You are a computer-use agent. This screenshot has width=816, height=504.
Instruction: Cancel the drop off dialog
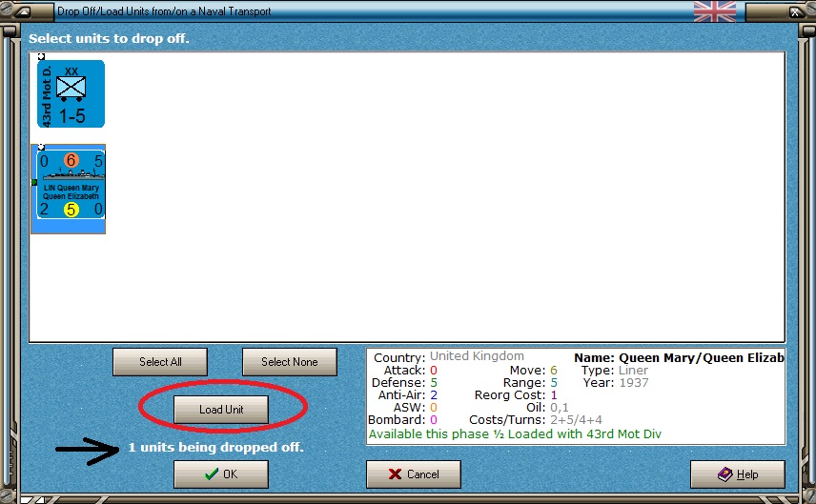click(x=414, y=474)
